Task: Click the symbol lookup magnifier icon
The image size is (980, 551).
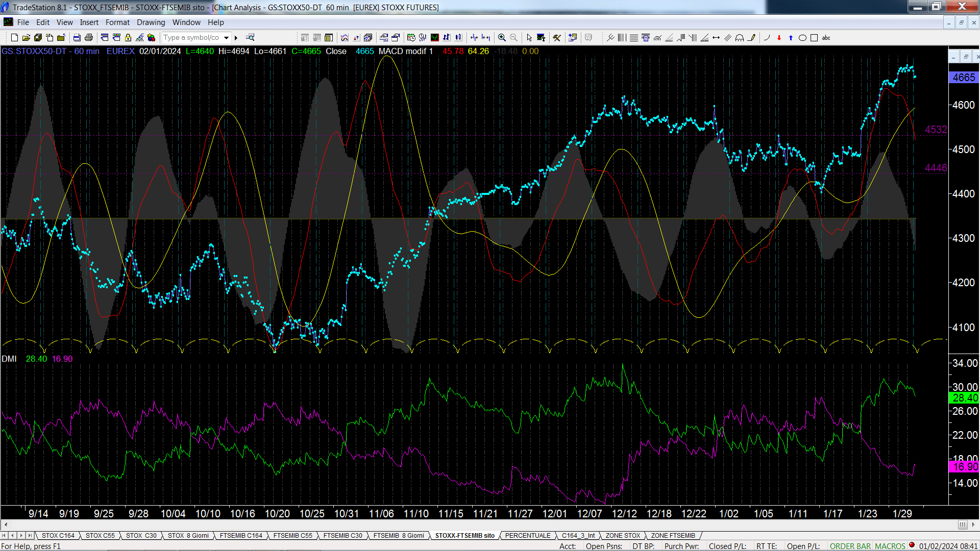Action: [x=250, y=37]
